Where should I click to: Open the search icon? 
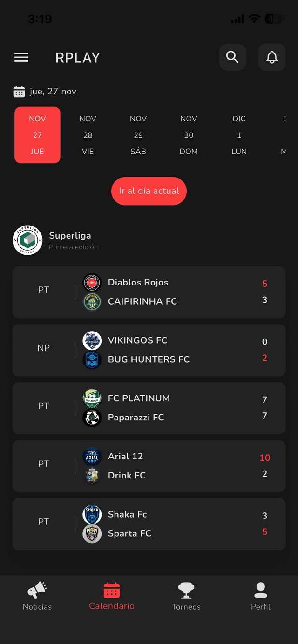pyautogui.click(x=232, y=57)
